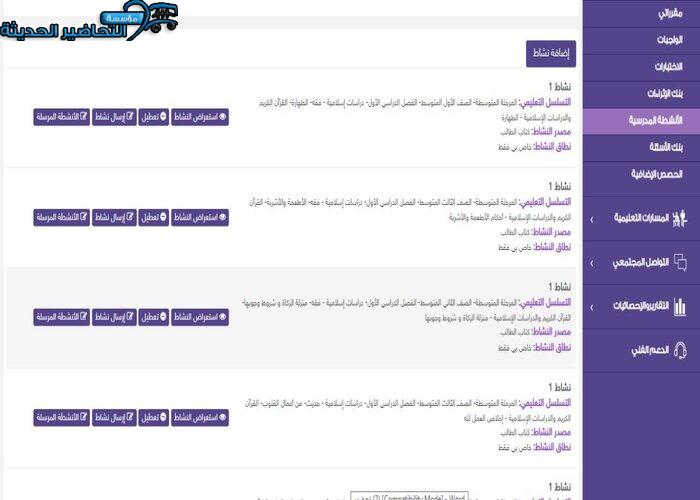Click نطاق النشاط line in إخلاص العمل لله row
The image size is (700, 500).
tap(535, 447)
